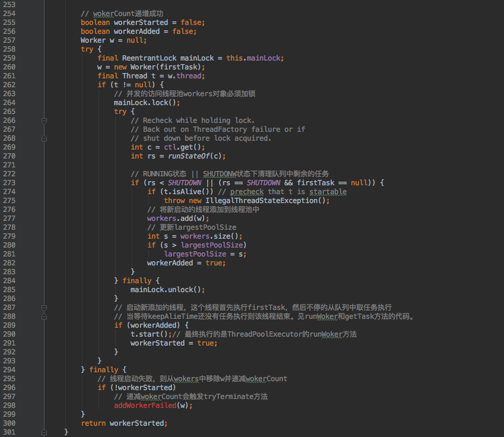Viewport: 504px width, 437px height.
Task: Click 'workerAdded = true;' assignment
Action: point(186,263)
